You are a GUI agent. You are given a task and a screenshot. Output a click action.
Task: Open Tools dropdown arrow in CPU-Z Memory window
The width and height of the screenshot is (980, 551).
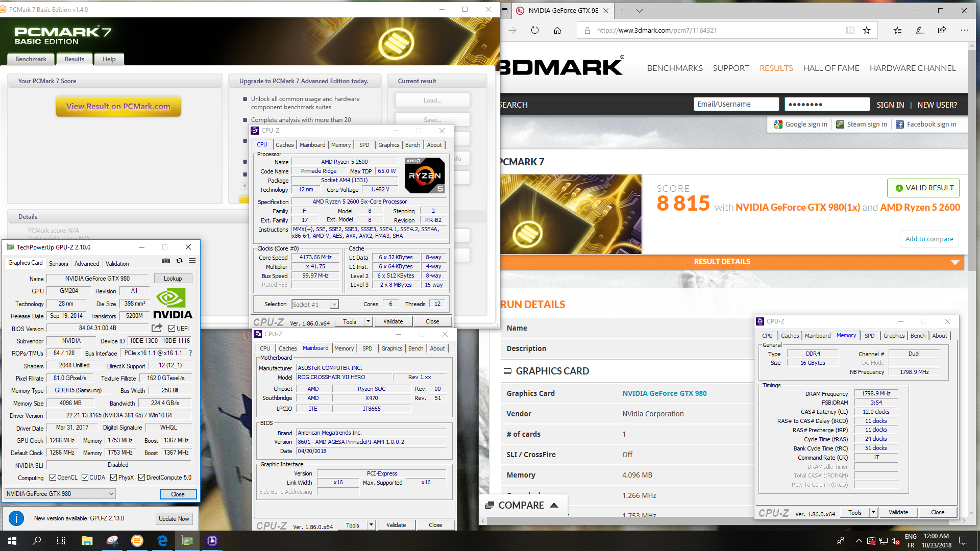pyautogui.click(x=873, y=512)
